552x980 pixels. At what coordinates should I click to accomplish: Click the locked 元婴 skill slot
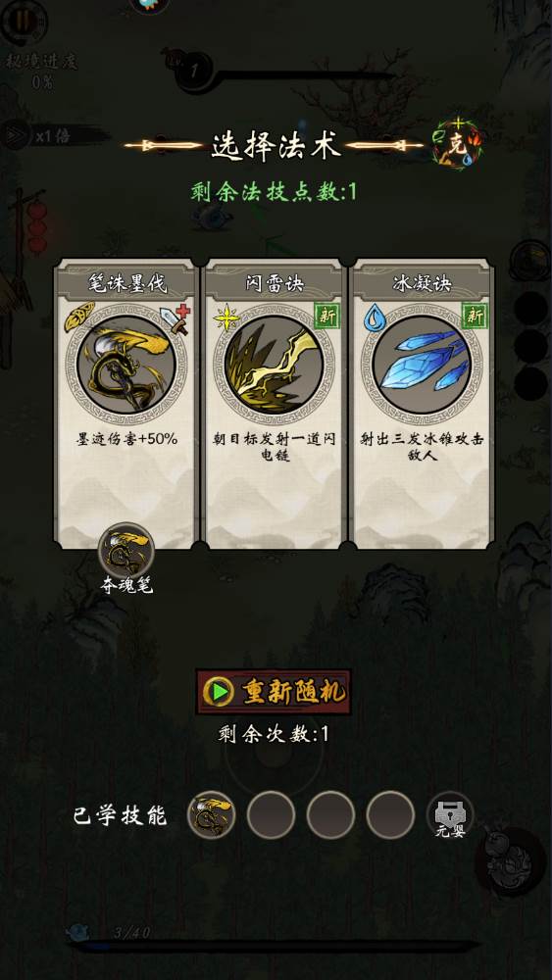click(x=450, y=815)
